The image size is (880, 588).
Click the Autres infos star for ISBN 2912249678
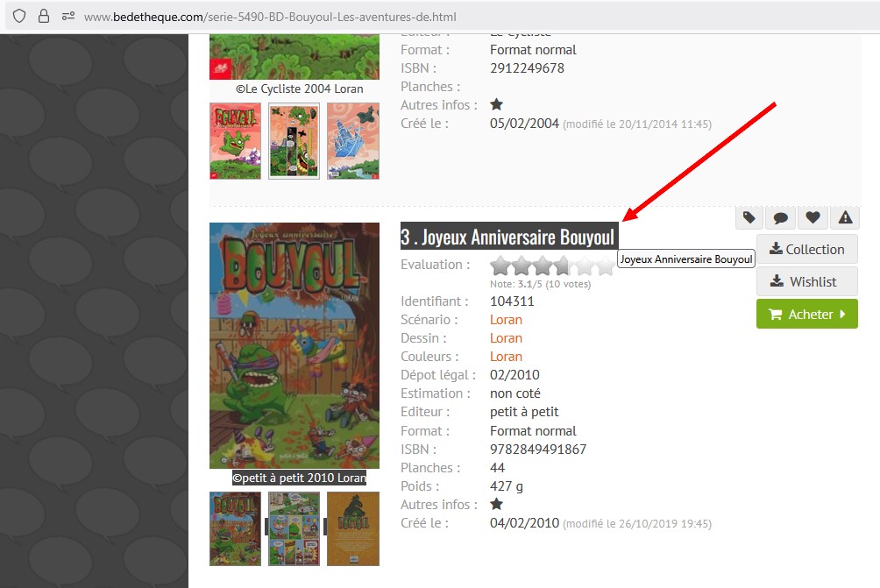[496, 104]
